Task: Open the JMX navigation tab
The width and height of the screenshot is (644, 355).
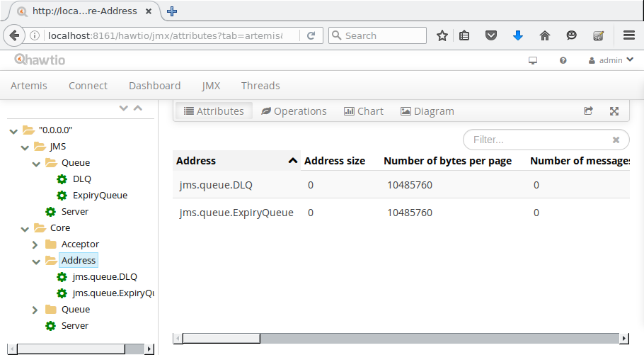Action: 211,86
